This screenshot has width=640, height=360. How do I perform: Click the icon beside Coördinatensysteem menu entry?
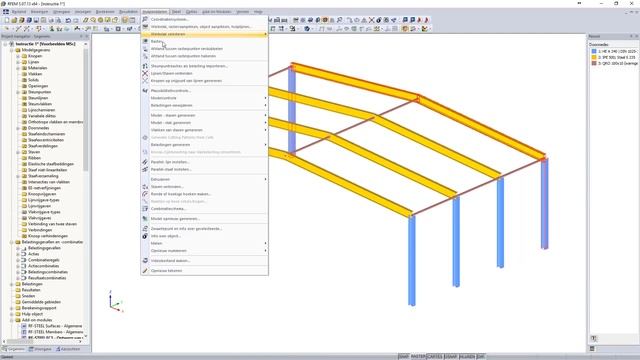pyautogui.click(x=145, y=19)
